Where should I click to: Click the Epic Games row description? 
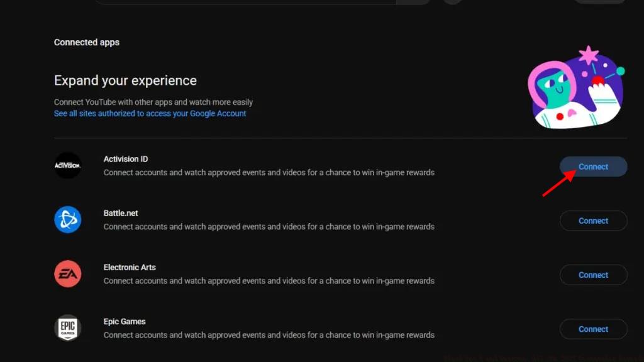tap(269, 334)
